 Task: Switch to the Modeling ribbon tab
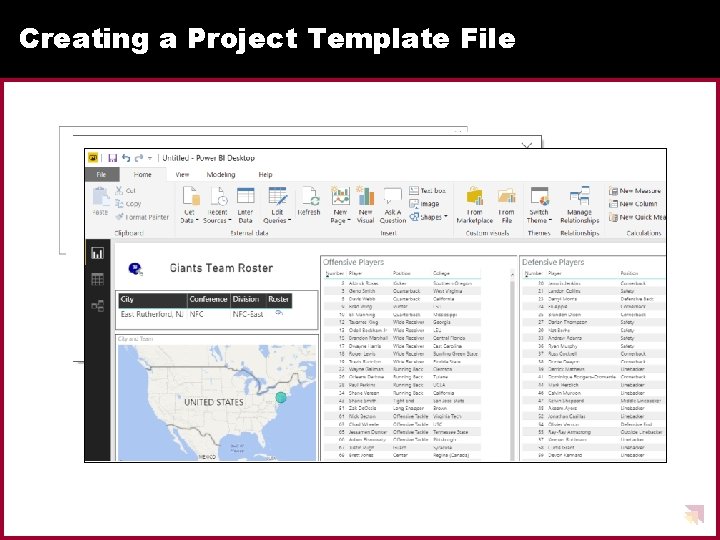tap(221, 174)
